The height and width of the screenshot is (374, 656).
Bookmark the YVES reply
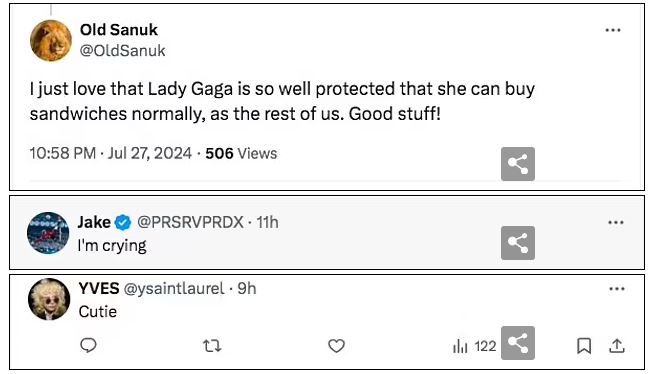tap(584, 346)
